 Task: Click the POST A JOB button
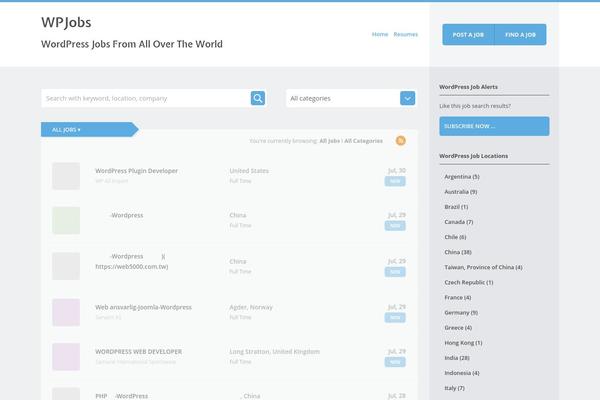click(x=468, y=34)
